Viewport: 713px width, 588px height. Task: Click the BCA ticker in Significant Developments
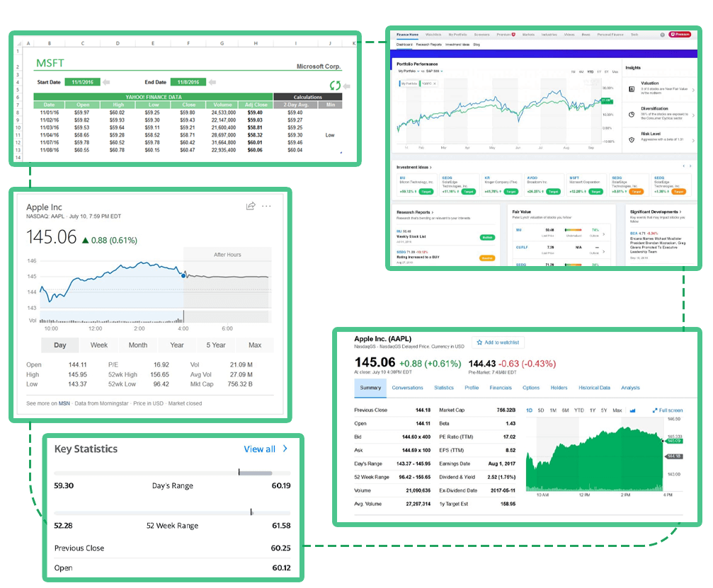click(x=634, y=233)
